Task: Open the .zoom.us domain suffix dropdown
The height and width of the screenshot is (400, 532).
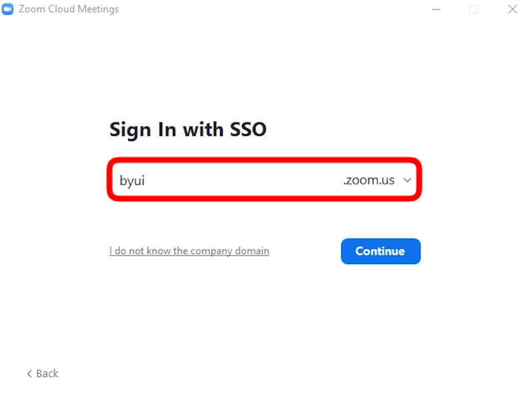Action: [x=369, y=180]
